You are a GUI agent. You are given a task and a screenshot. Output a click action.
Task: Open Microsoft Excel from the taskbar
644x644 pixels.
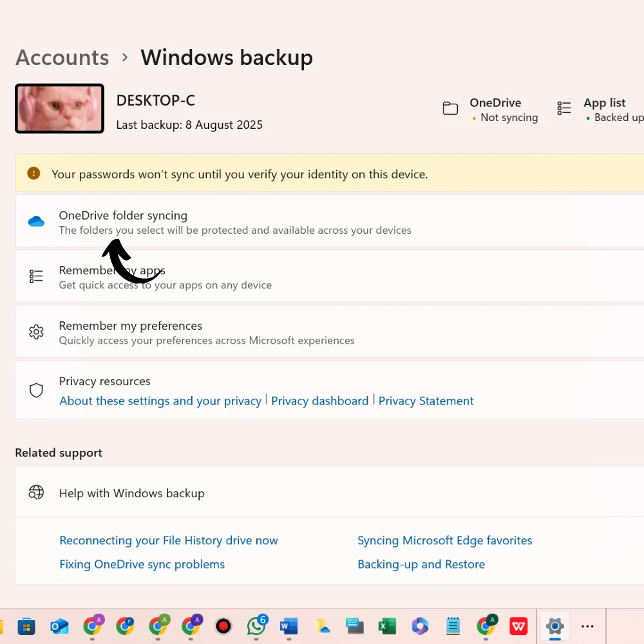tap(387, 627)
